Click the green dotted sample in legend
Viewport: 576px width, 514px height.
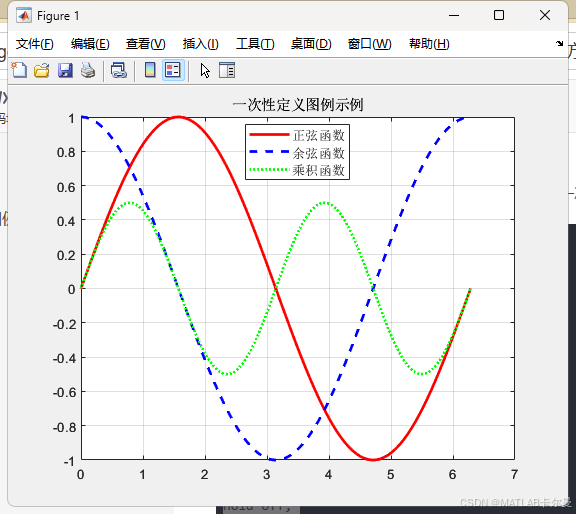point(269,169)
